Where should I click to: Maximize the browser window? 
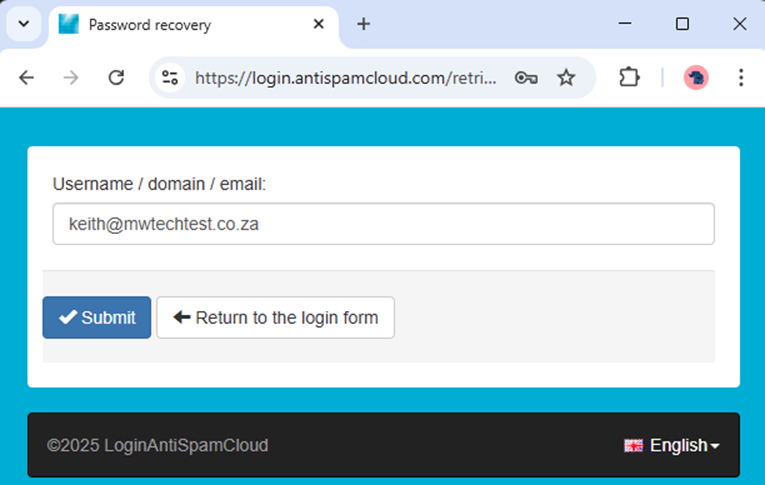click(x=682, y=24)
